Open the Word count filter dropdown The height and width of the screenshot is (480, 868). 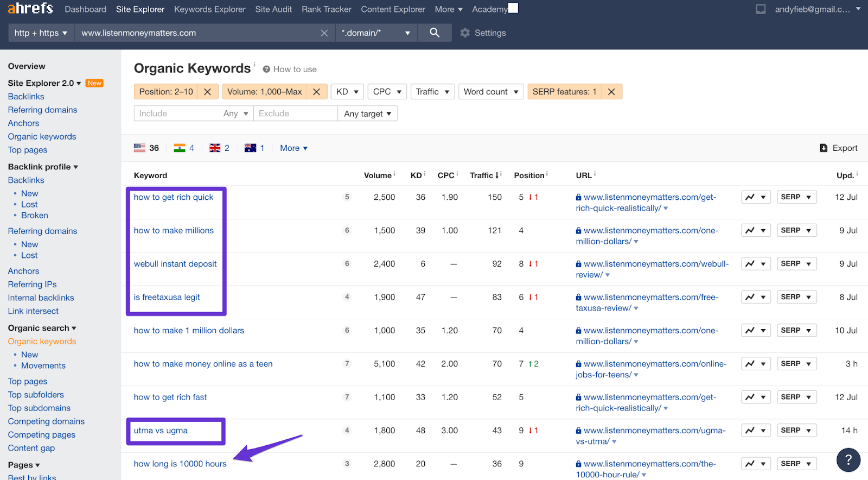click(x=491, y=92)
